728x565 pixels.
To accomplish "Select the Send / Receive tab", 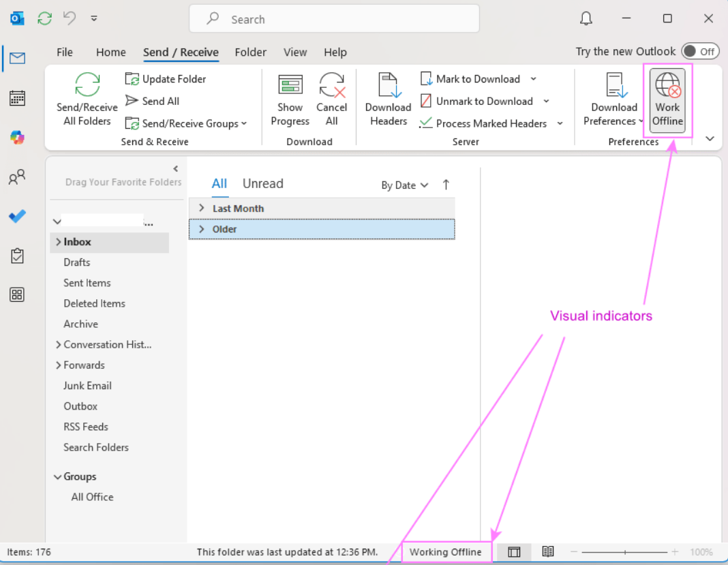I will pos(181,52).
